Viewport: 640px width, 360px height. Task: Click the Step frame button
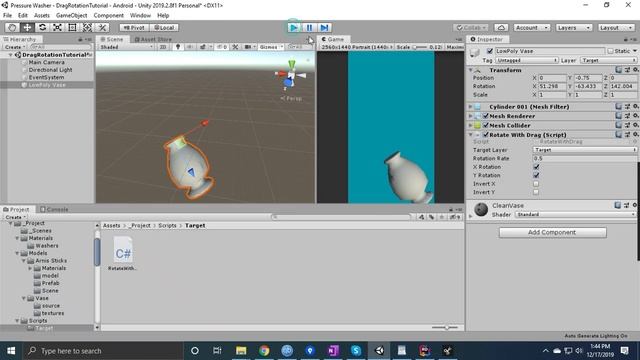324,28
